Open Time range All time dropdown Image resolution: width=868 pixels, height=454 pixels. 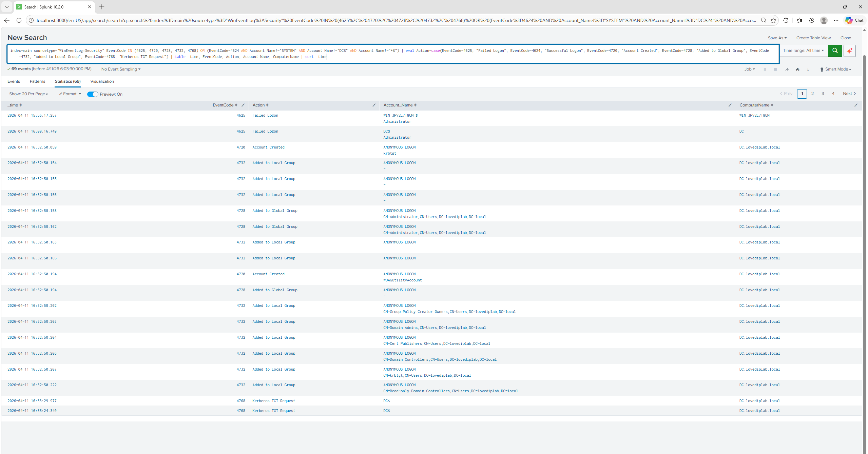tap(803, 51)
